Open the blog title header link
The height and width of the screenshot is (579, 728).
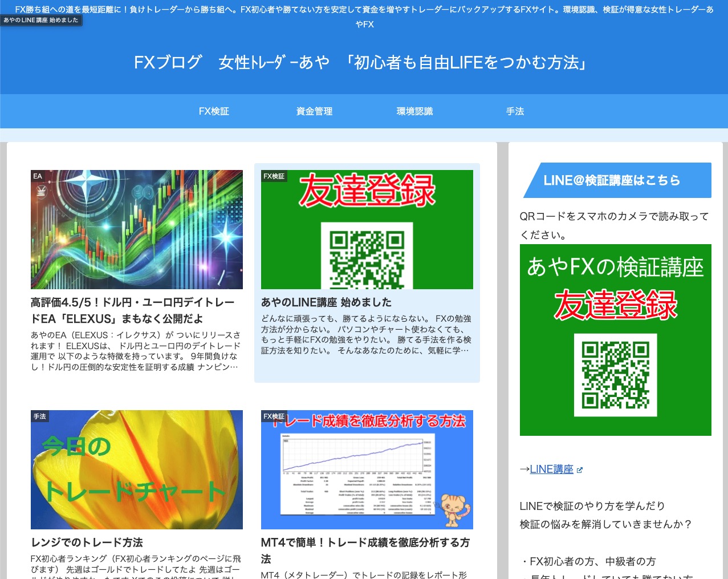click(x=360, y=62)
